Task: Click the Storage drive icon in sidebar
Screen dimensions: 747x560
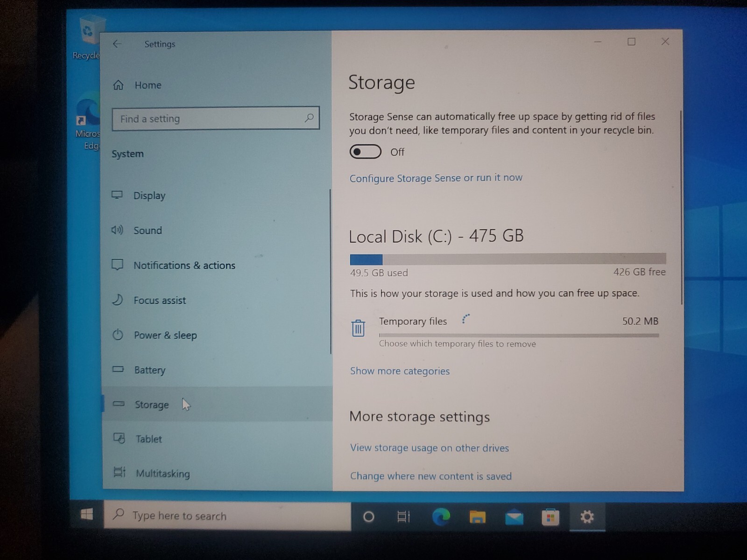Action: (x=119, y=404)
